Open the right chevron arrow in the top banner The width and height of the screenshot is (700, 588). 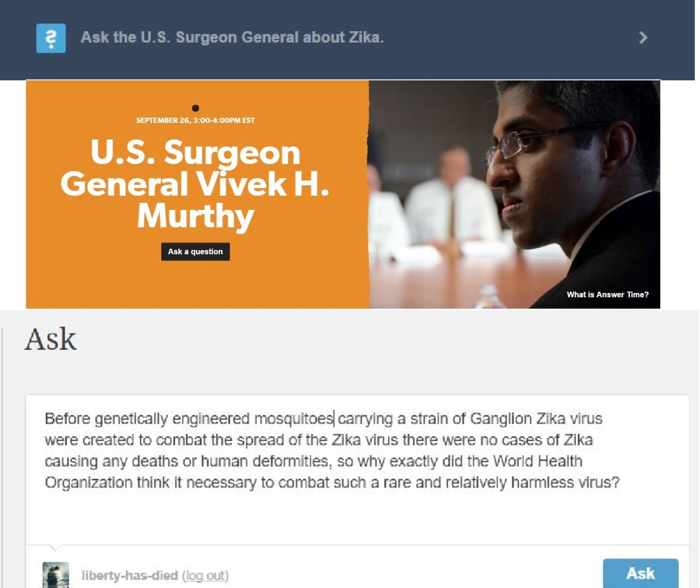[643, 38]
